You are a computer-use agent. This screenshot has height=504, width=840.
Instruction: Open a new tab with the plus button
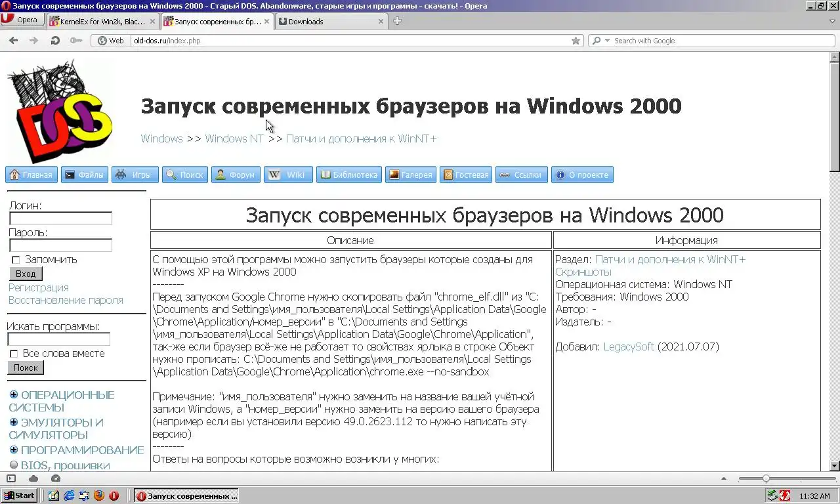[x=397, y=21]
